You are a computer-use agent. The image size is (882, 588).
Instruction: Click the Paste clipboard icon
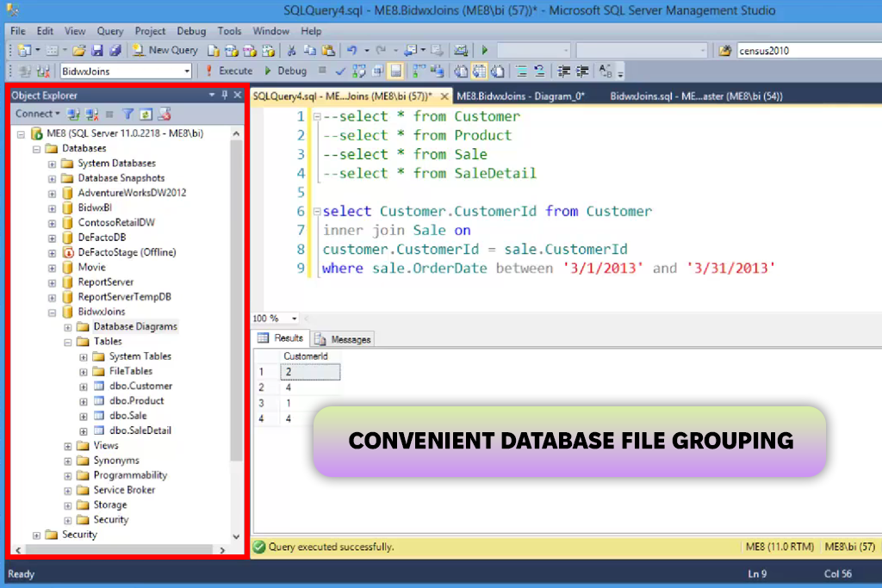click(x=328, y=51)
